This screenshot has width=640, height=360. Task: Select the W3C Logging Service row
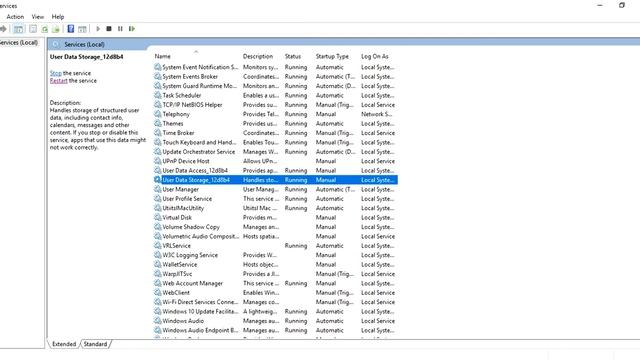[x=275, y=255]
